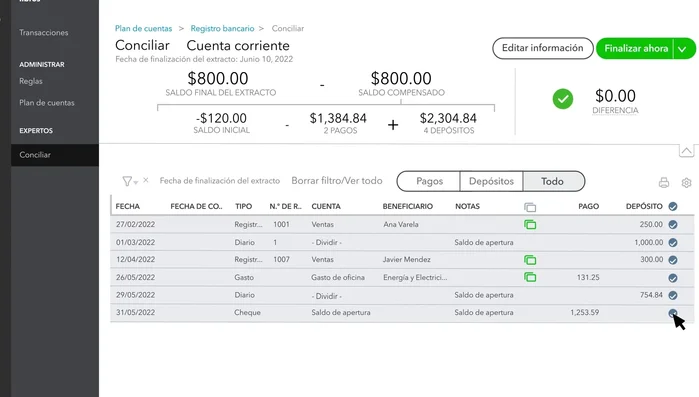Screen dimensions: 699x397
Task: Click reference number 1007
Action: (x=281, y=259)
